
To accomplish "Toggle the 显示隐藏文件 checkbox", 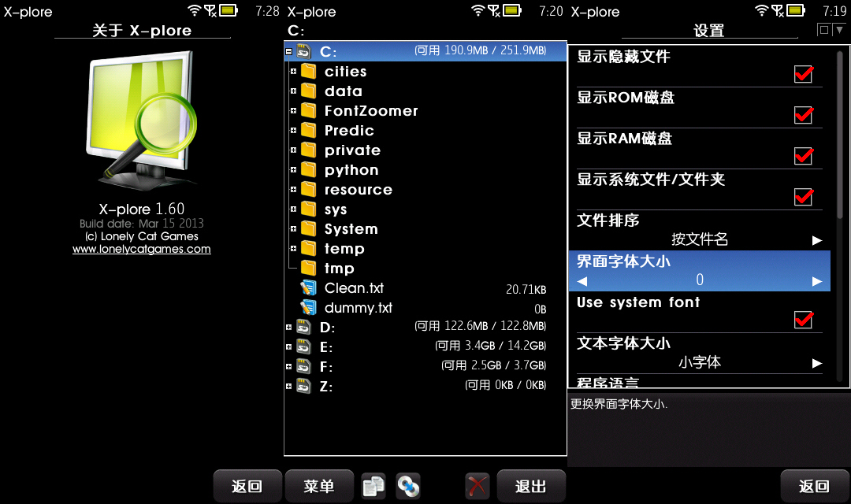I will 803,74.
